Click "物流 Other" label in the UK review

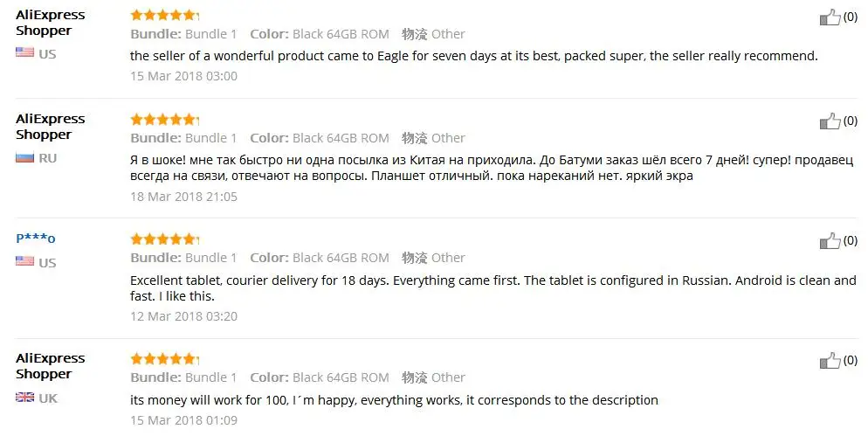(433, 377)
